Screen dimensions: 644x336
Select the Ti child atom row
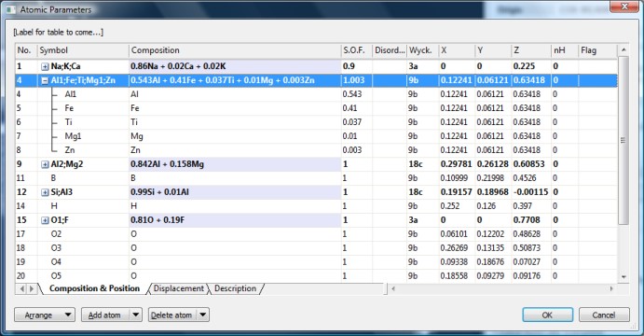[316, 122]
